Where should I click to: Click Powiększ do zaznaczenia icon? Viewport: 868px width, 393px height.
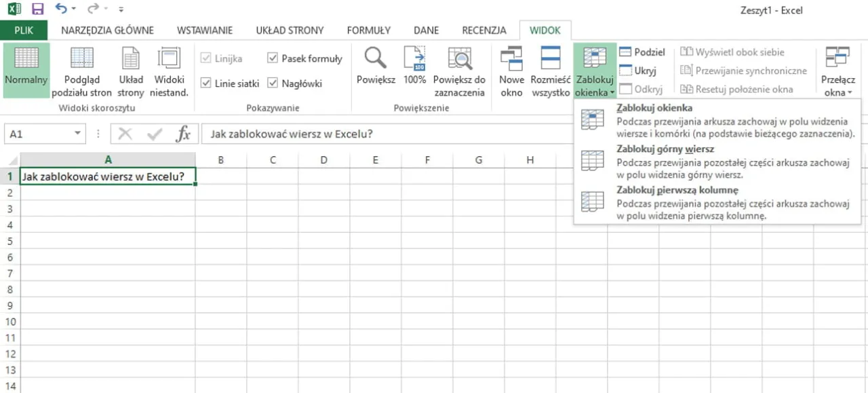pos(459,58)
